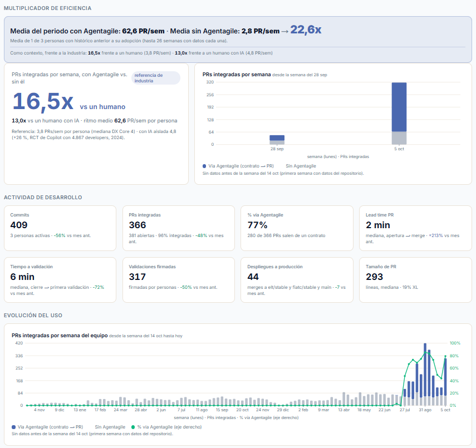Screen dimensions: 476x448
Task: Click 'Tamaño de PR' card label
Action: coord(381,267)
